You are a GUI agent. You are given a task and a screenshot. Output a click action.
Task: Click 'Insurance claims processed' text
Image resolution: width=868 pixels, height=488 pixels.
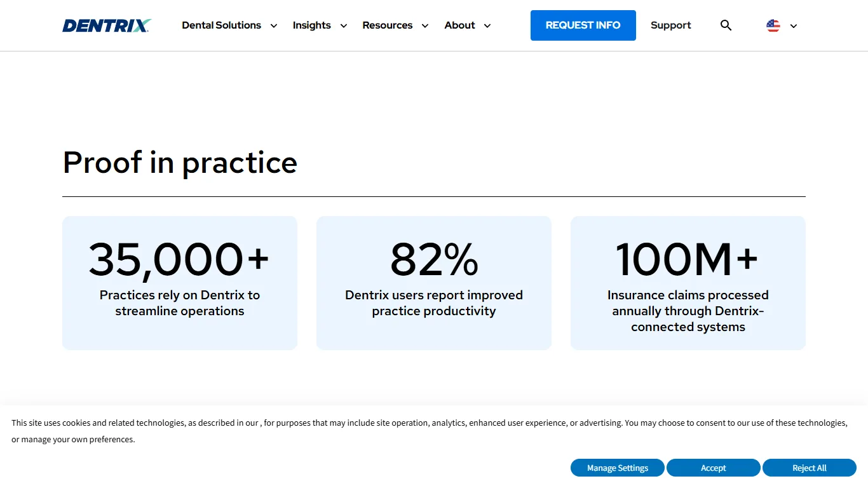pyautogui.click(x=688, y=311)
